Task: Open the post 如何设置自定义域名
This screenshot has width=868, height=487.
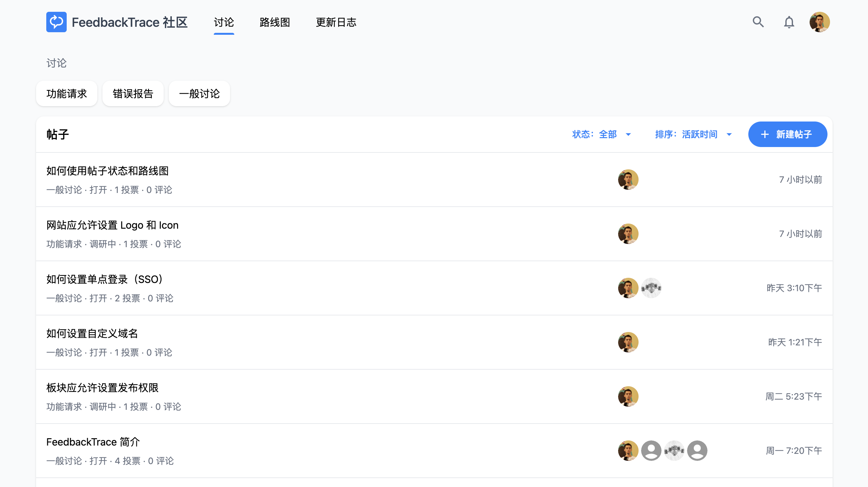Action: (x=92, y=333)
